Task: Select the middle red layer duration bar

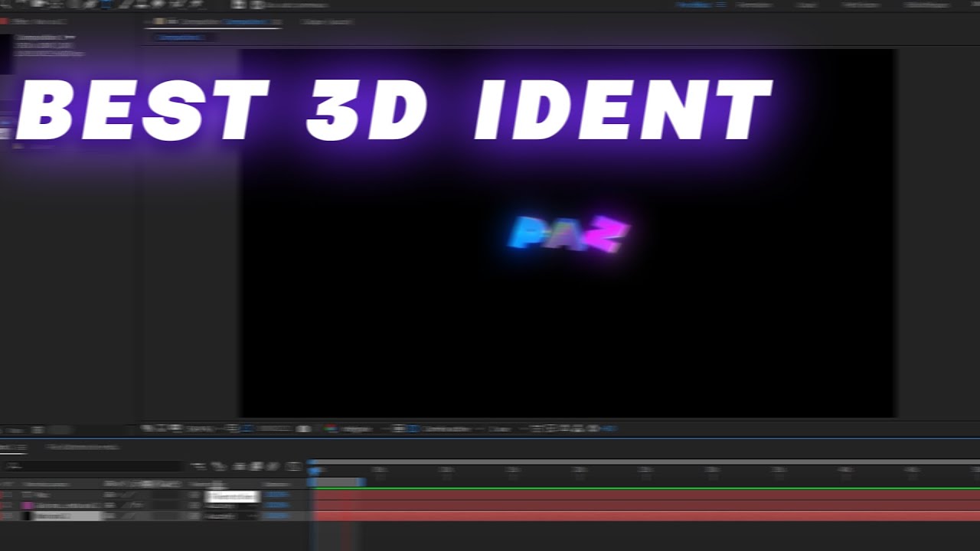Action: [647, 506]
